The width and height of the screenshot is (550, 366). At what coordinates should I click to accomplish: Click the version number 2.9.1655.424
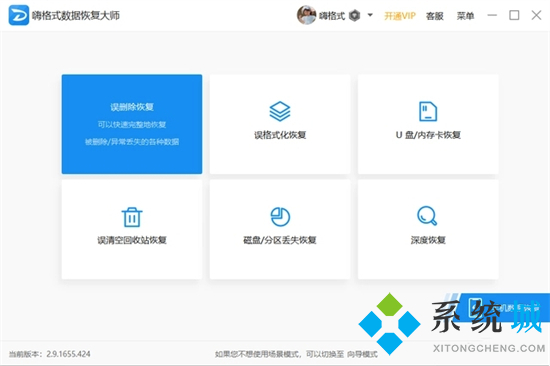[68, 354]
